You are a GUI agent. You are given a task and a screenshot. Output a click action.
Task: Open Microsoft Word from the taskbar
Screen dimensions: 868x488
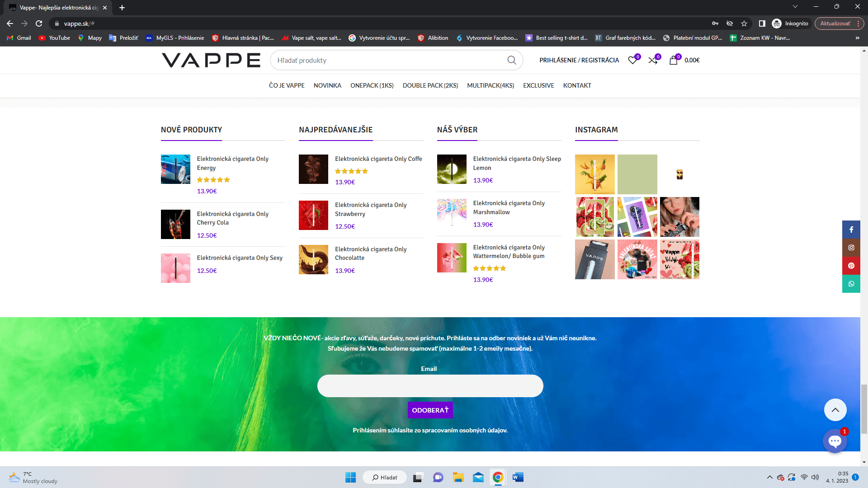tap(518, 477)
